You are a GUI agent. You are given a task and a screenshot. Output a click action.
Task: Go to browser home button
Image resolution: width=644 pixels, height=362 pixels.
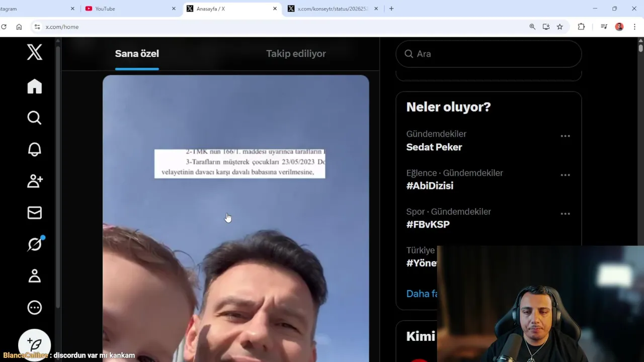(x=19, y=27)
